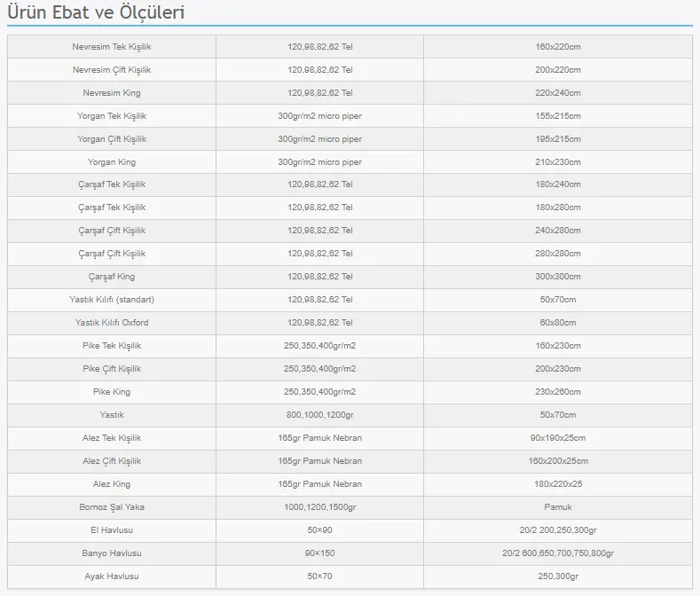Select the 'Nevresim Tek Kişilik' cell

[x=112, y=46]
